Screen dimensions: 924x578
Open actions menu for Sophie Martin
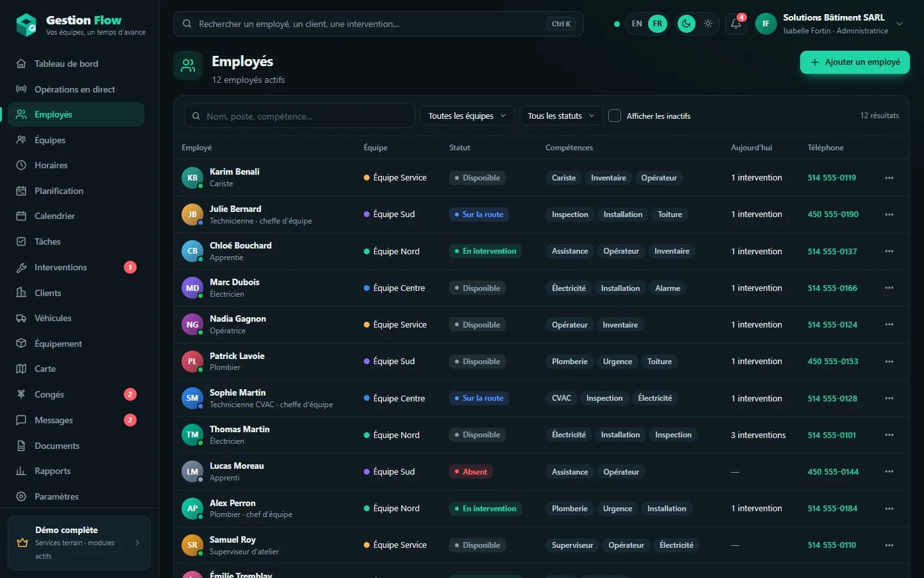pyautogui.click(x=889, y=398)
